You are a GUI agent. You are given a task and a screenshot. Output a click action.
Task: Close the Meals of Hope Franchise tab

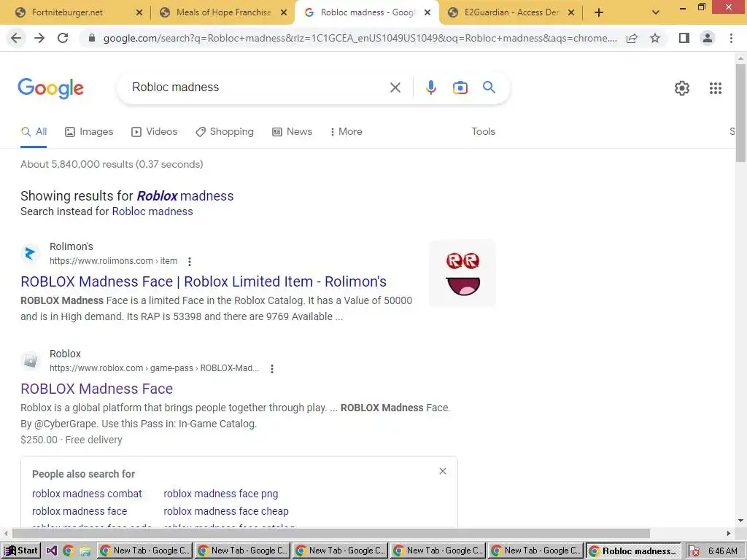284,13
